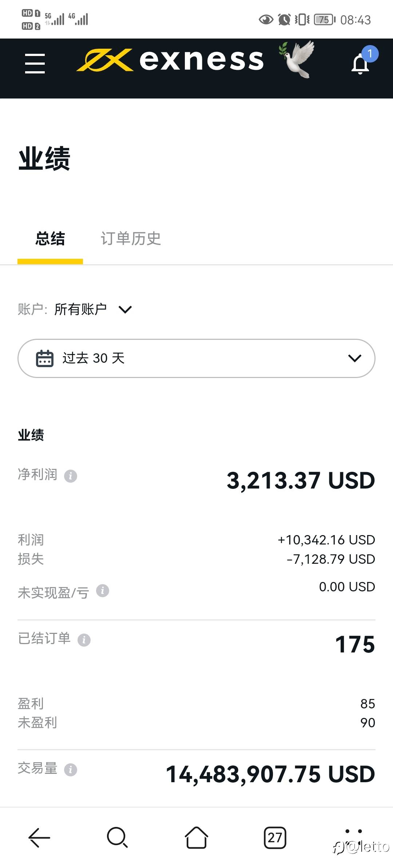
Task: Tap the notification bell icon
Action: pyautogui.click(x=361, y=64)
